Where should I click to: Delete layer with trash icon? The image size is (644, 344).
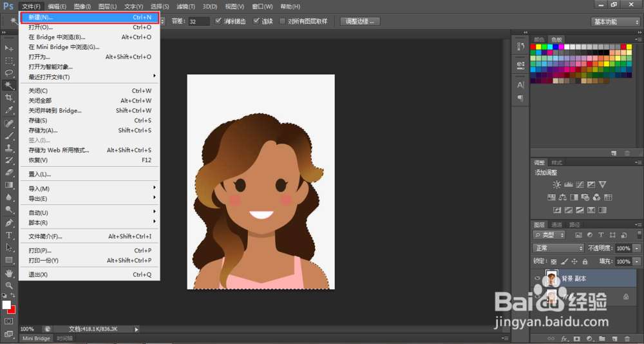(x=627, y=339)
